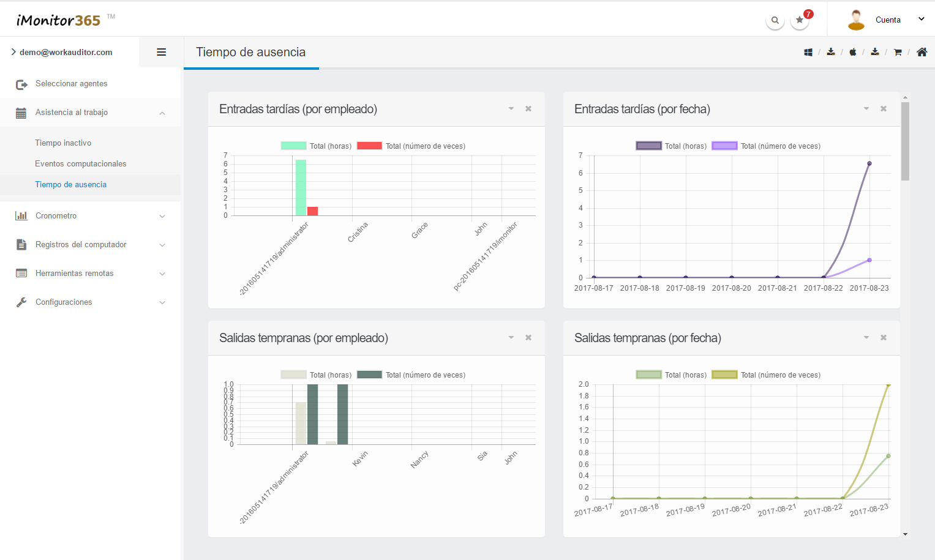Image resolution: width=935 pixels, height=560 pixels.
Task: Toggle Total (número de veces) in Salidas tempranas (por empleado)
Action: (411, 375)
